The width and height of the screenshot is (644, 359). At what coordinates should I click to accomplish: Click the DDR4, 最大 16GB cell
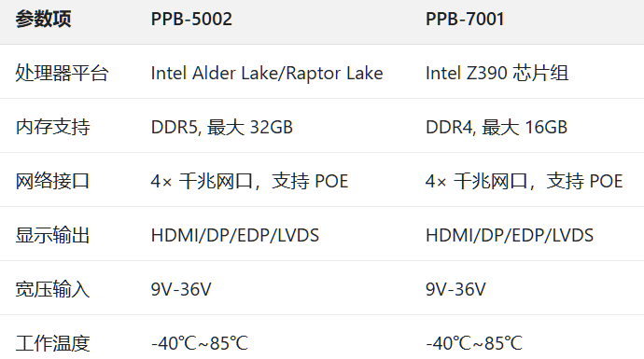[x=497, y=127]
